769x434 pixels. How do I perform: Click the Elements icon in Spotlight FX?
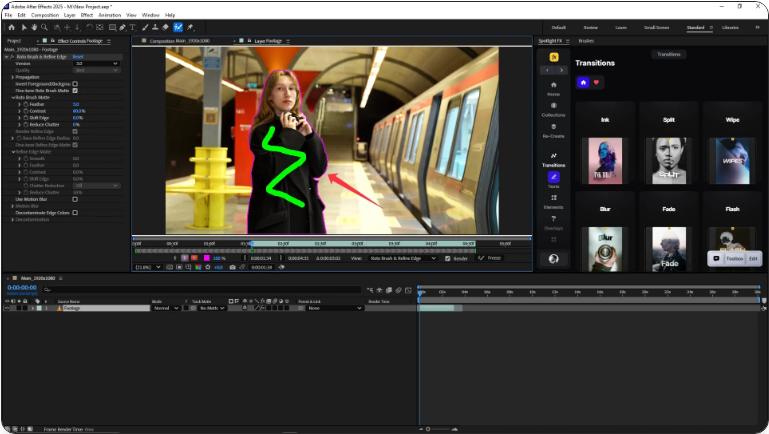[553, 201]
